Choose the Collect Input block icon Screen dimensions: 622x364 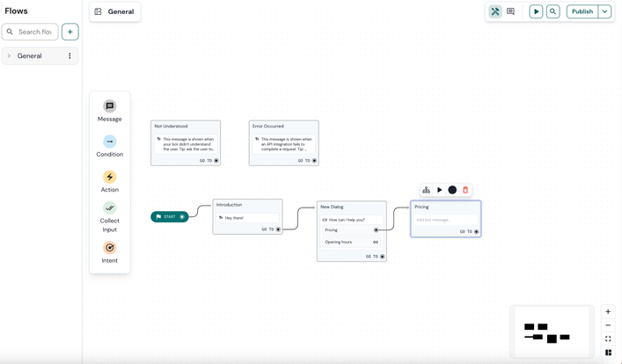(109, 208)
